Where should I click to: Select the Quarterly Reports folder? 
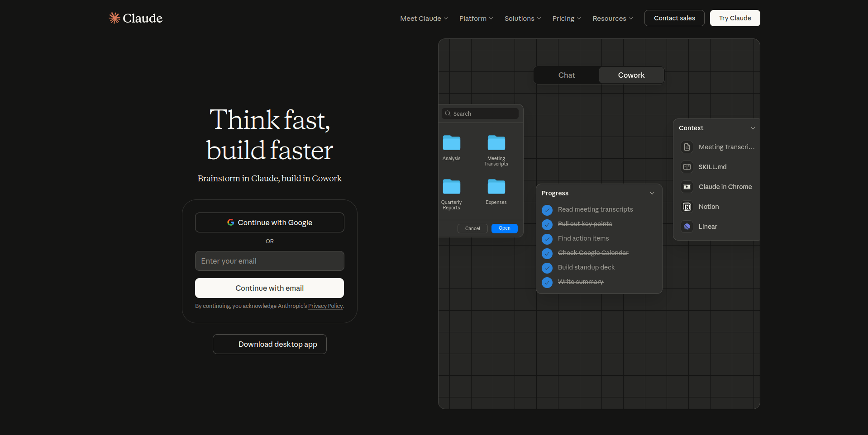451,187
